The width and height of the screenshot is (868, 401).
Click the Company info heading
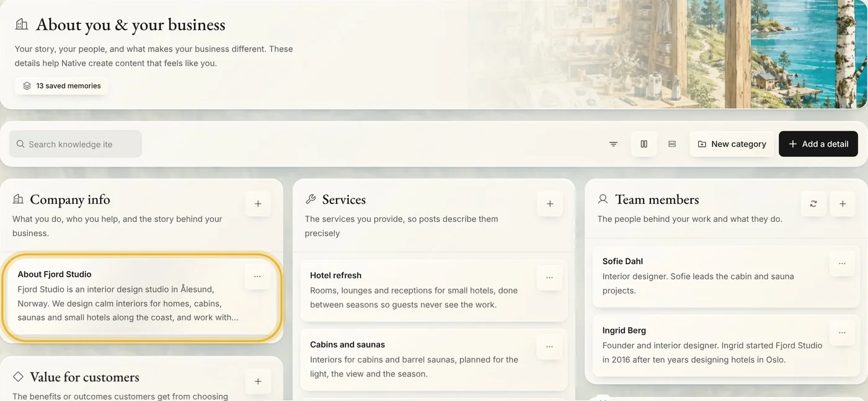[70, 200]
